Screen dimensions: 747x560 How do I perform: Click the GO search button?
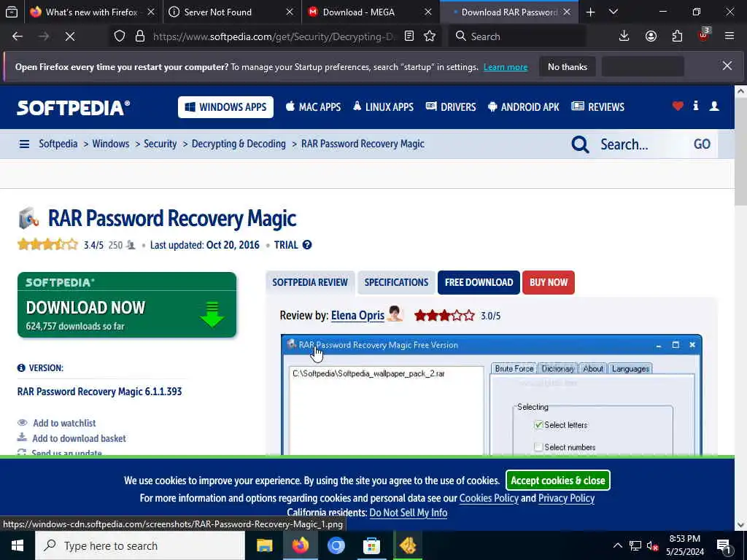[702, 144]
